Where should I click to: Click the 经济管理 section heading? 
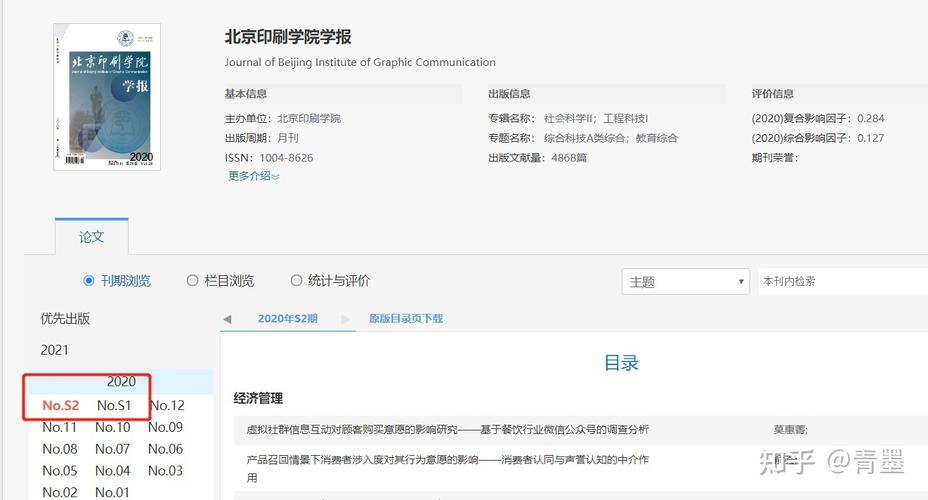click(258, 398)
